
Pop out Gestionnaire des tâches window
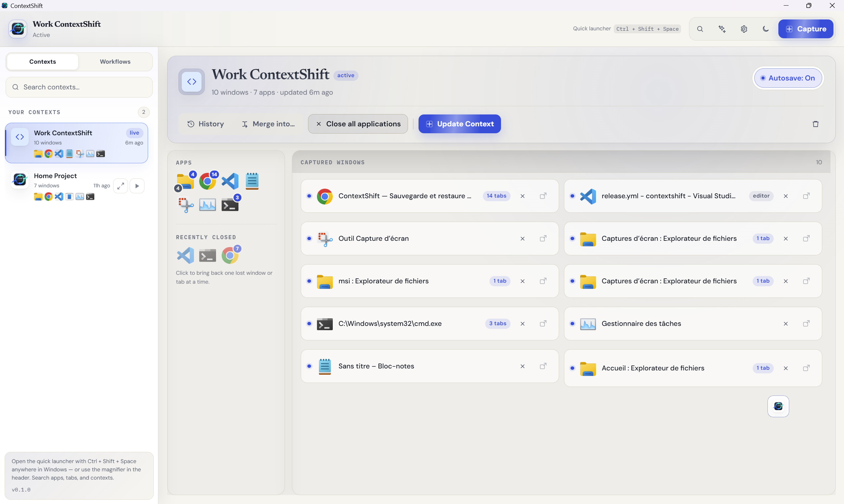click(806, 324)
